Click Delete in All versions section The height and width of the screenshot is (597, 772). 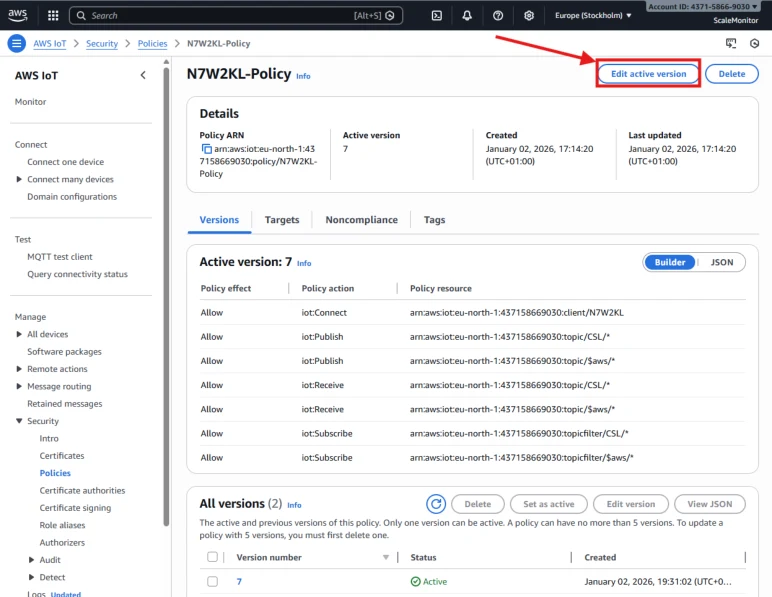point(478,504)
